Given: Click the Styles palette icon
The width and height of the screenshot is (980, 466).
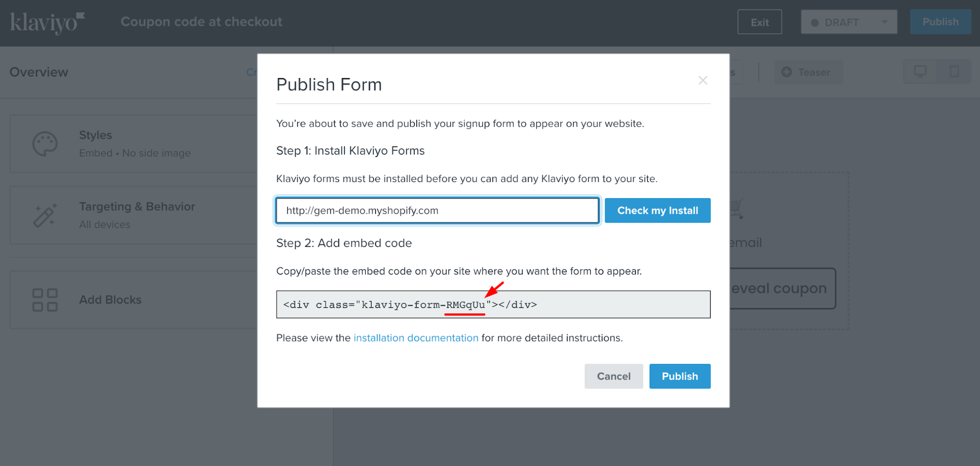Looking at the screenshot, I should pyautogui.click(x=45, y=144).
